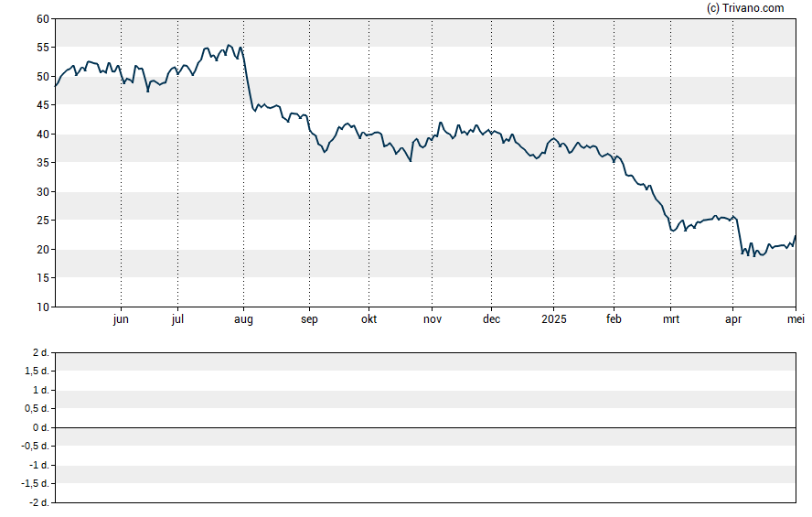The image size is (812, 517).
Task: Click the 'jun' month label
Action: pyautogui.click(x=121, y=319)
